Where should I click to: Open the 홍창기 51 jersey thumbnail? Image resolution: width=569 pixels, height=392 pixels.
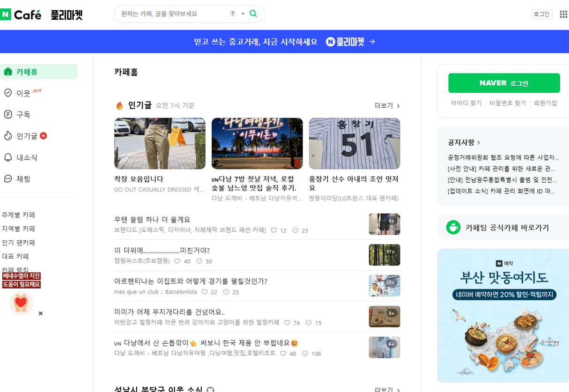(x=355, y=143)
